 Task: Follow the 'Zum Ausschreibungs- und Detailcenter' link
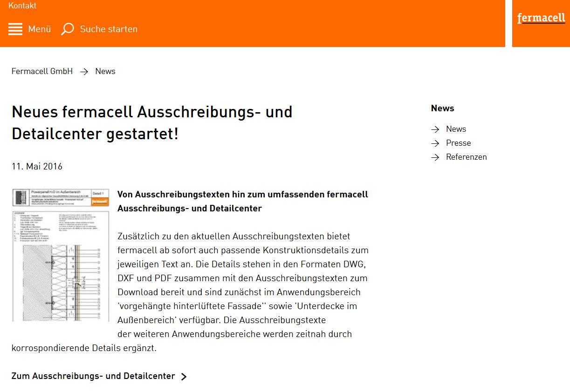(93, 376)
